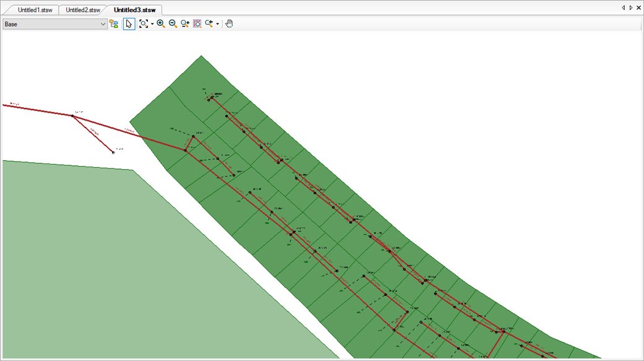Image resolution: width=644 pixels, height=361 pixels.
Task: Close the active document with X
Action: coord(638,8)
